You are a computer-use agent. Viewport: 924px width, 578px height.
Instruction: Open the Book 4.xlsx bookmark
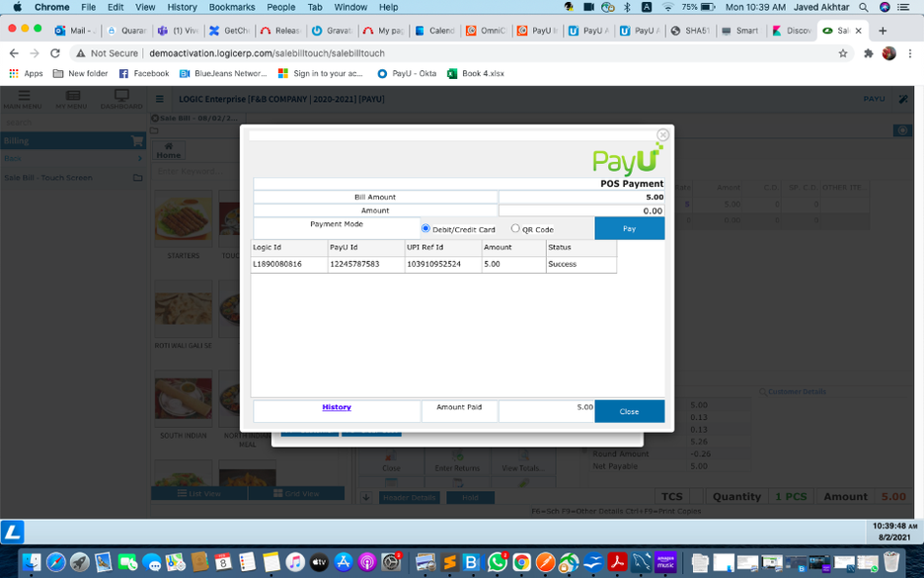(476, 73)
